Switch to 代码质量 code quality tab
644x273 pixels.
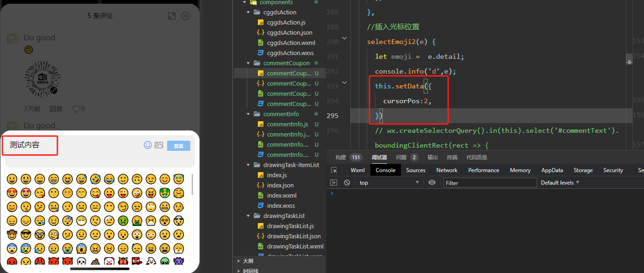(477, 157)
